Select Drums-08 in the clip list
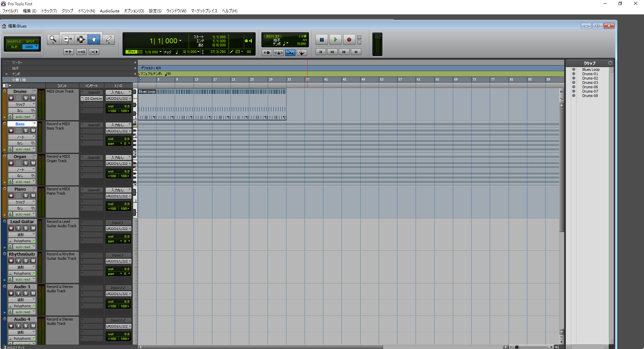Screen dimensions: 644x349 tap(590, 96)
